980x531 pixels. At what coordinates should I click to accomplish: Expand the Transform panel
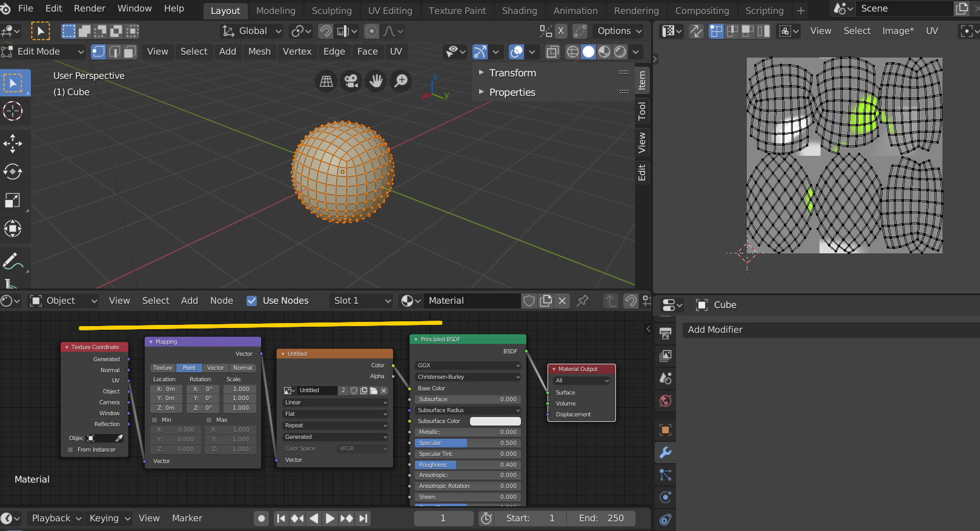(512, 73)
